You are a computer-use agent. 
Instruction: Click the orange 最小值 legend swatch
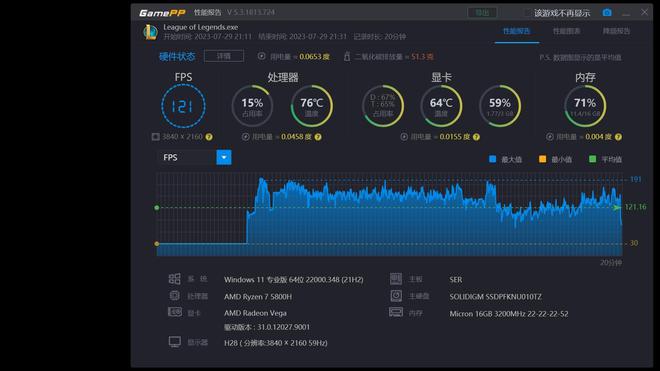543,159
